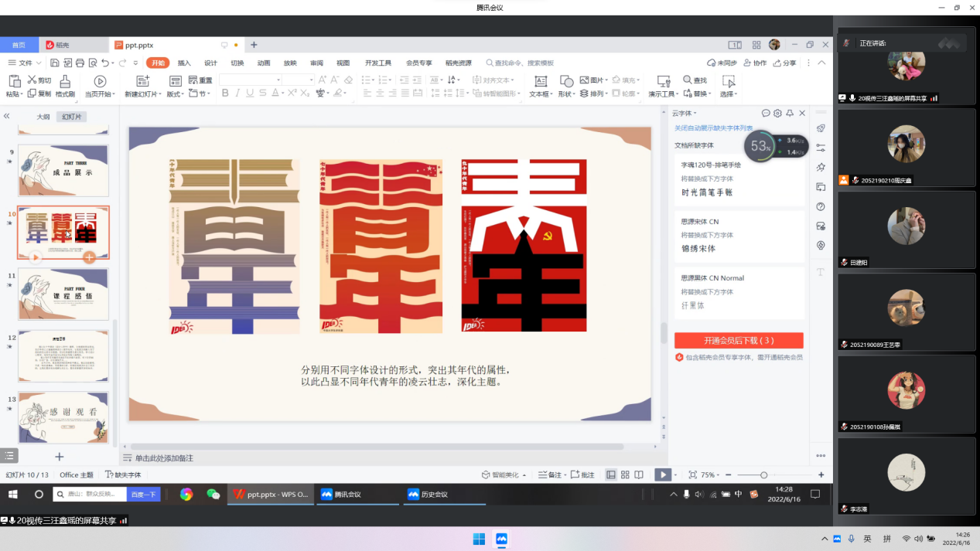Toggle the notes (备注) pane button
This screenshot has height=551, width=980.
click(550, 475)
